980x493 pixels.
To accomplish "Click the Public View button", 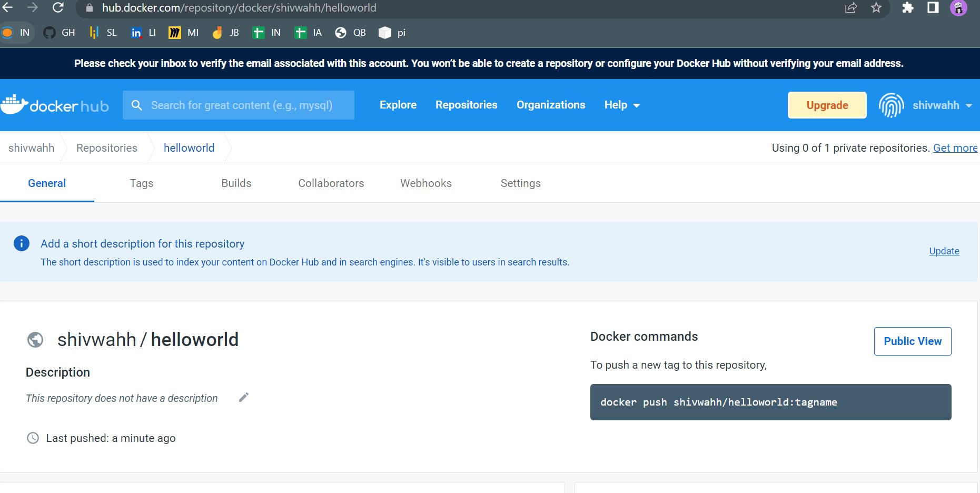I will tap(913, 341).
